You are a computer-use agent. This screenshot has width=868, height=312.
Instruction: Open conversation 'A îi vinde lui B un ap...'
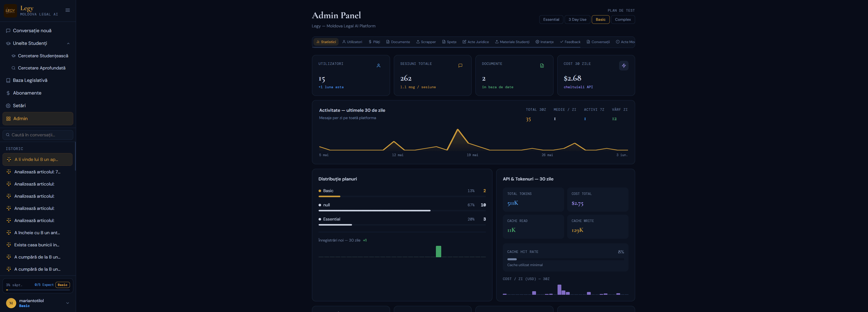click(38, 159)
